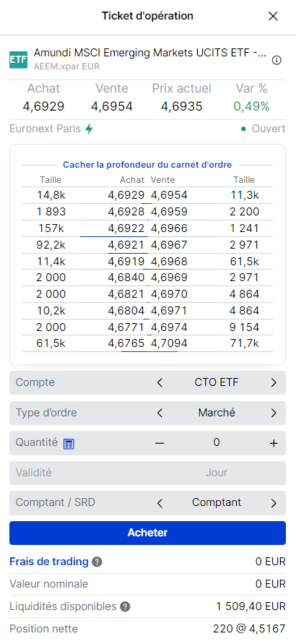Click right chevron in Comptant / SRD row

pos(274,503)
